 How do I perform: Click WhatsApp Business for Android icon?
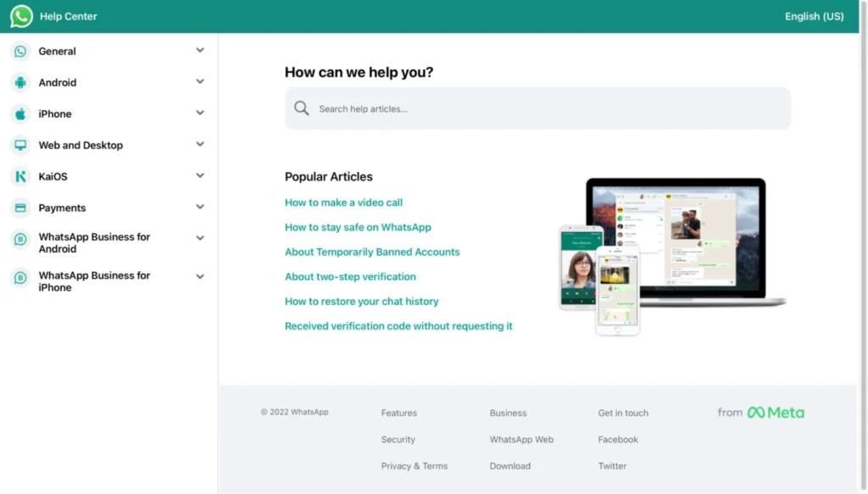tap(20, 239)
